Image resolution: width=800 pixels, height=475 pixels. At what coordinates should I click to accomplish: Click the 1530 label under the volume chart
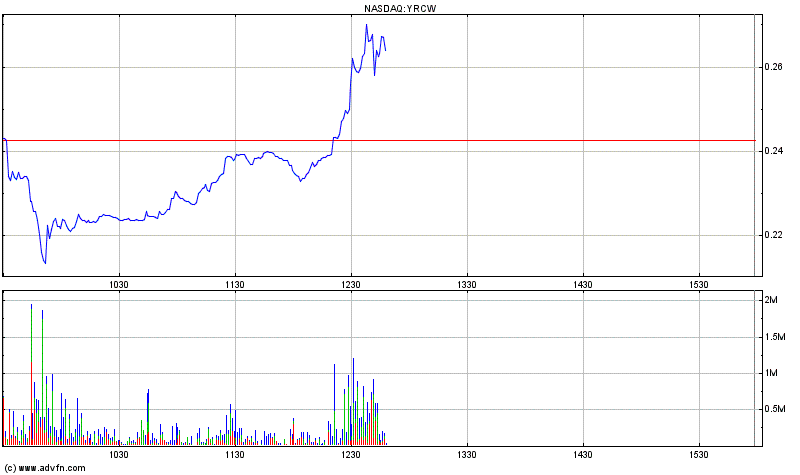(x=699, y=455)
